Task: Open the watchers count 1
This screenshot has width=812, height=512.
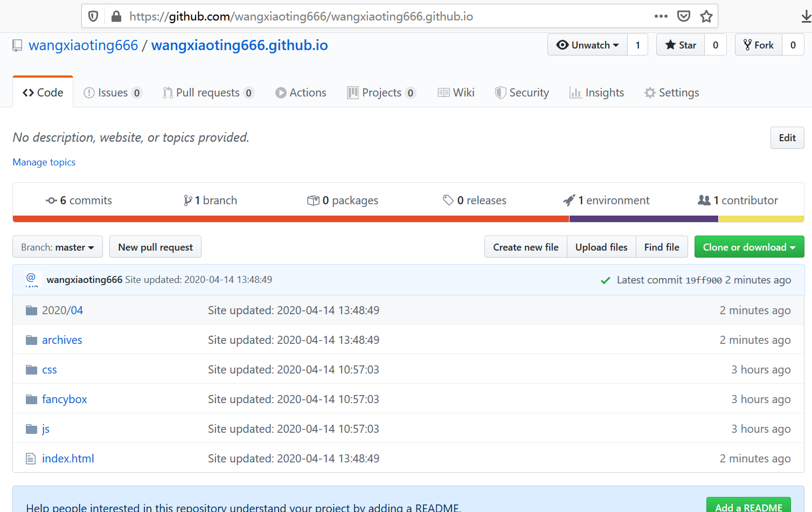Action: coord(637,45)
